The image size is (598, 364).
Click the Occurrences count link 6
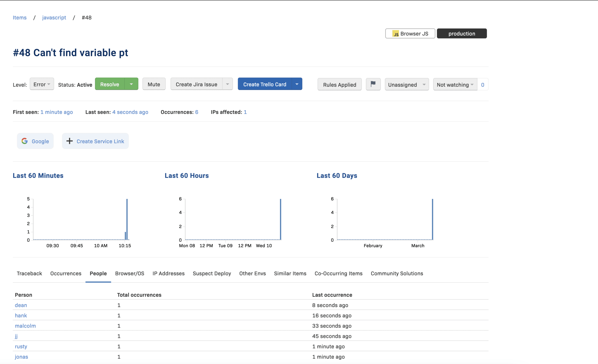[x=197, y=112]
